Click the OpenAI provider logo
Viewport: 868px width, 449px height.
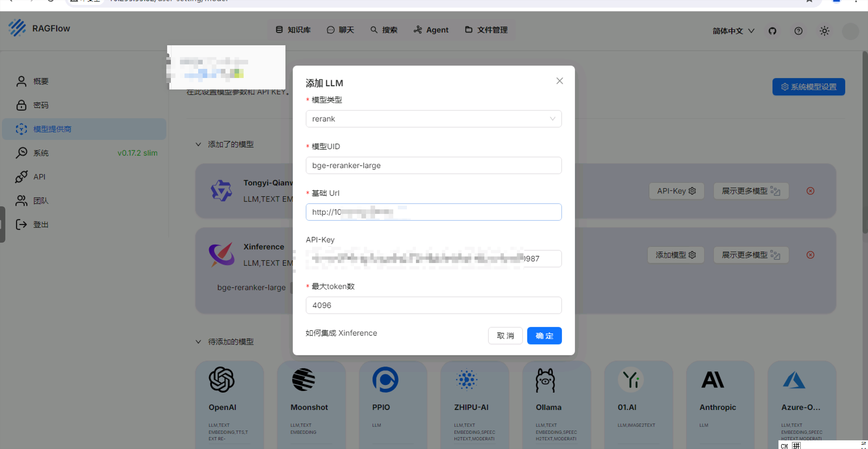(222, 379)
